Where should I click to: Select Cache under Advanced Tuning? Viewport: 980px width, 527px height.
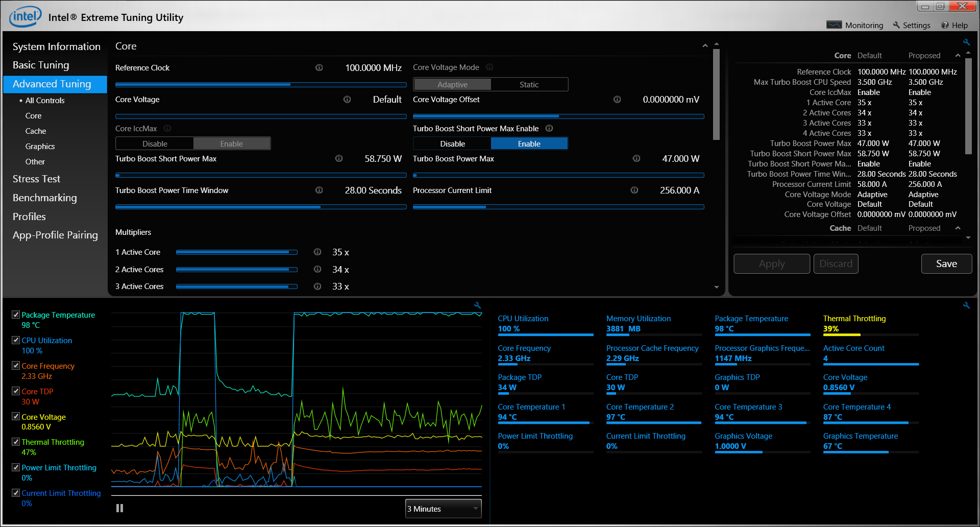tap(36, 131)
